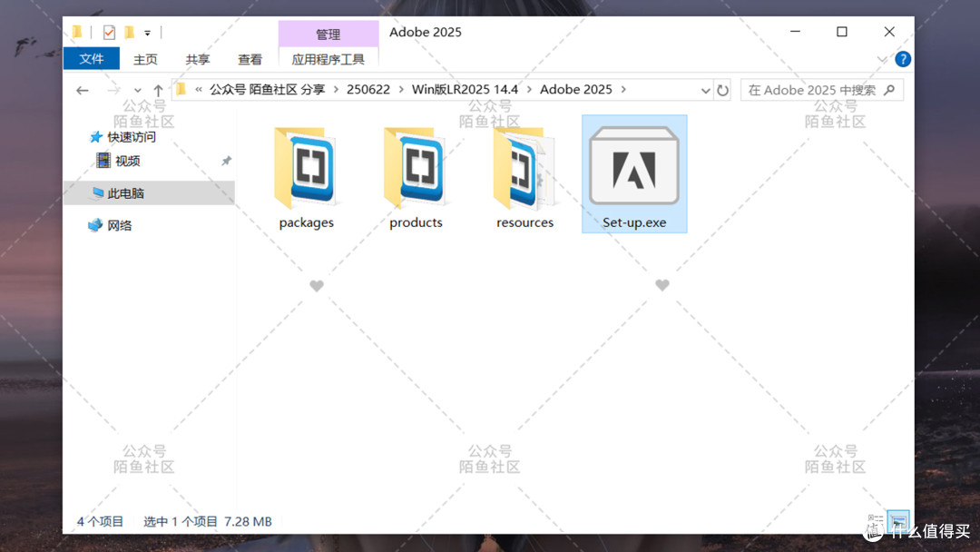Viewport: 980px width, 552px height.
Task: Expand chevron after 公众号 陌鱼社区 分享 breadcrumb
Action: coord(336,89)
